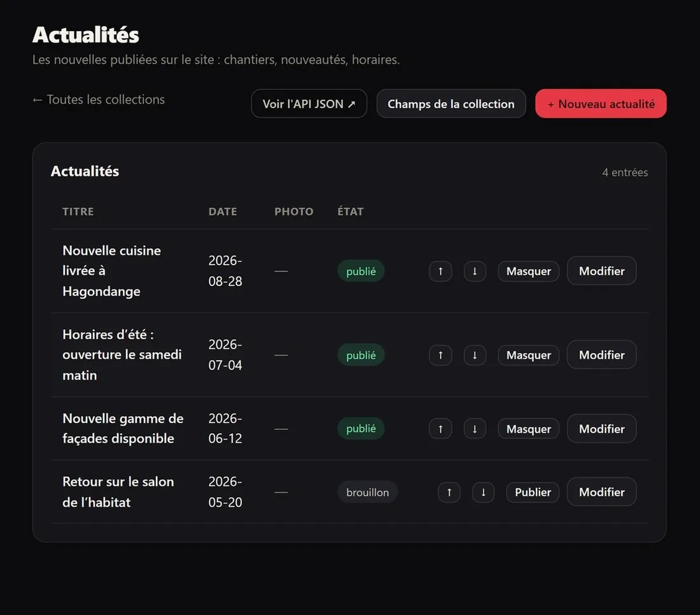Click the publié badge for Horaires d'été
The height and width of the screenshot is (615, 700).
361,355
